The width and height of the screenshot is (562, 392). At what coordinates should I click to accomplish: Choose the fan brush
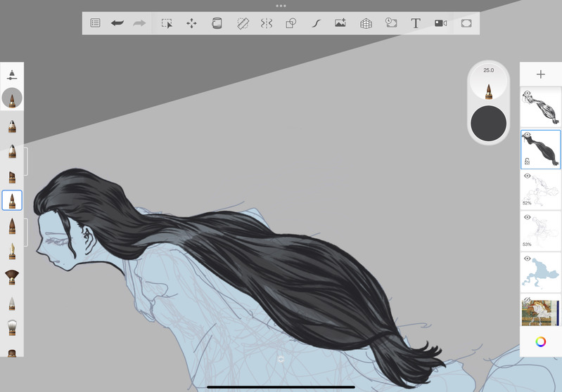click(12, 277)
